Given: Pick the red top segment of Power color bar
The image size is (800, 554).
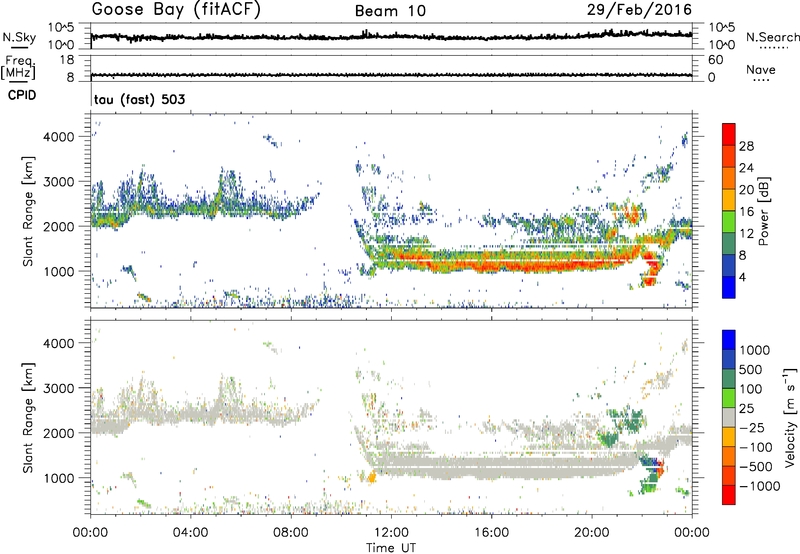Looking at the screenshot, I should [729, 135].
